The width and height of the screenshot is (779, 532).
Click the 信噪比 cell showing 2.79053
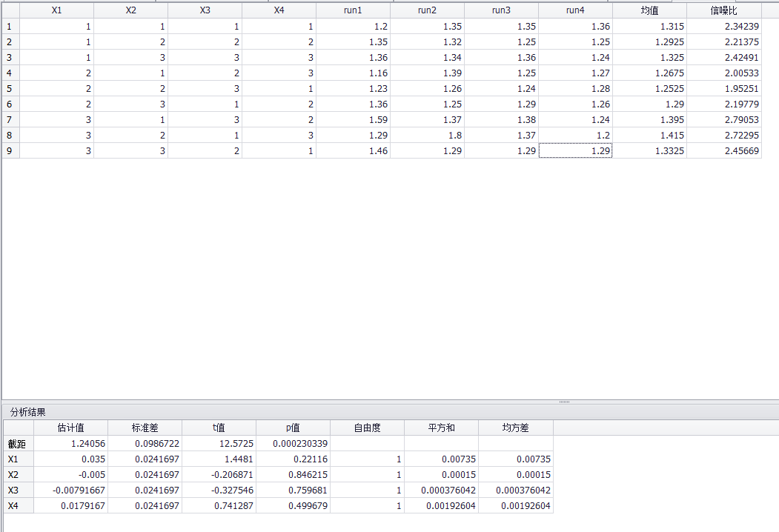click(x=724, y=119)
